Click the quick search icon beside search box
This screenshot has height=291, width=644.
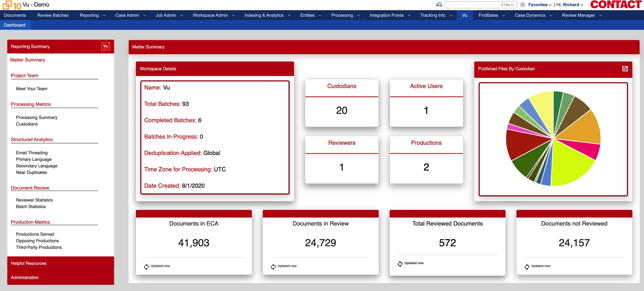click(439, 5)
